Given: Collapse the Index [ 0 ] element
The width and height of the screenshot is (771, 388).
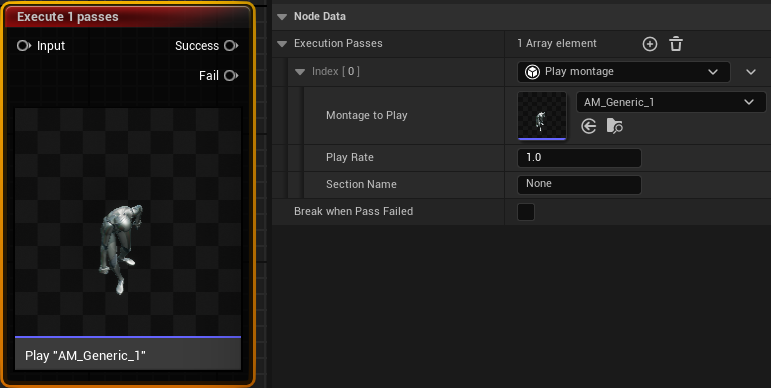Looking at the screenshot, I should [x=299, y=72].
